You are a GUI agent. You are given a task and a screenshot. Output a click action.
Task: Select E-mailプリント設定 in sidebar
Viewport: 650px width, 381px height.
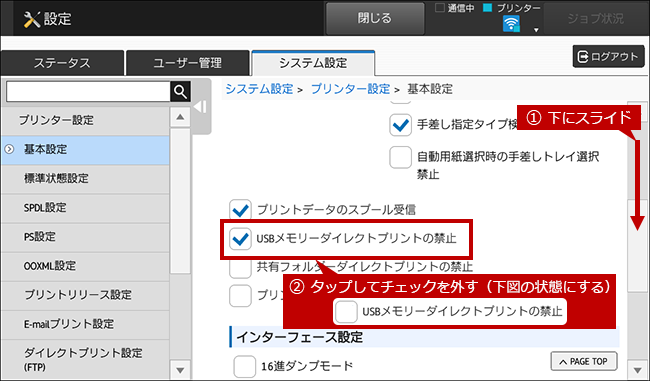tap(85, 324)
